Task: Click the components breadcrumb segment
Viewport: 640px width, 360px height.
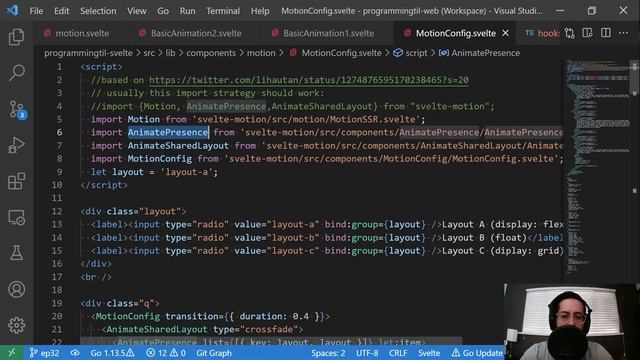Action: 211,53
